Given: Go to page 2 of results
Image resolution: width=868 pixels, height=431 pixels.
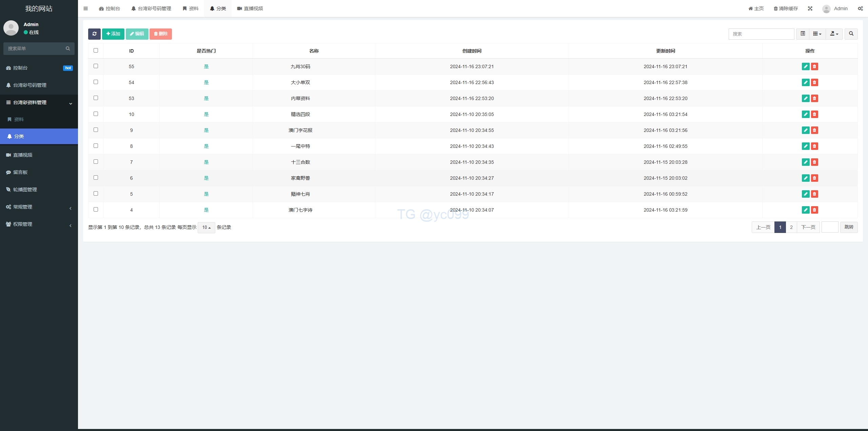Looking at the screenshot, I should [791, 227].
